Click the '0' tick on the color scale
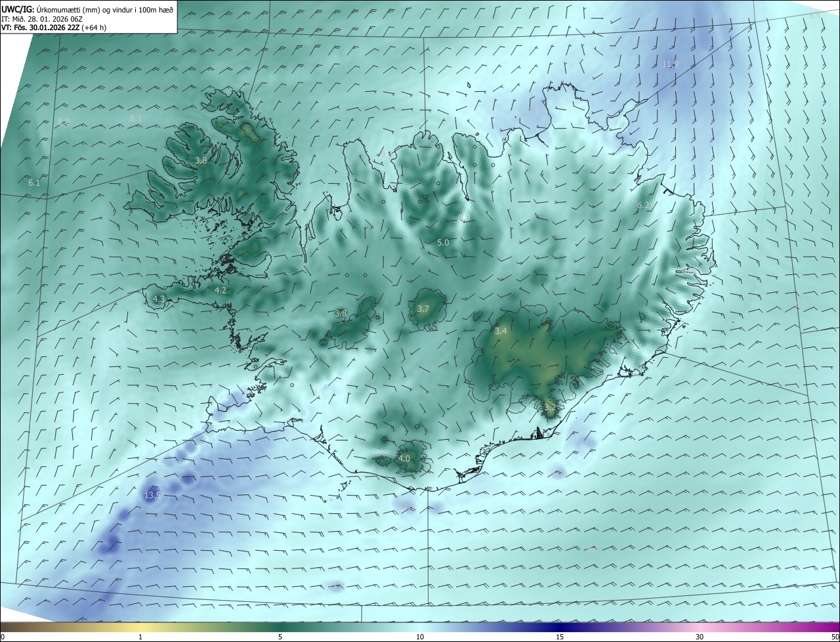 pos(3,637)
